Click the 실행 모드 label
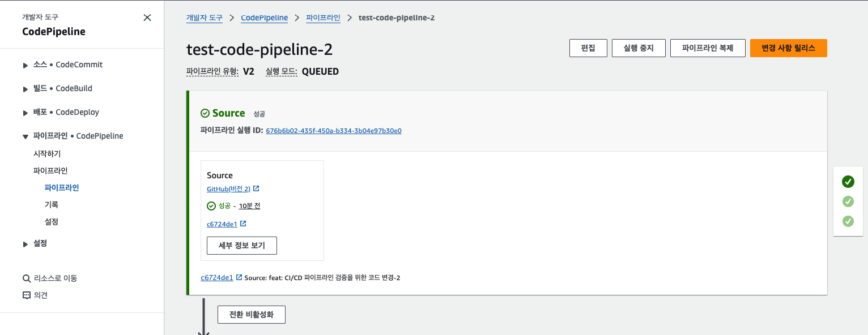This screenshot has height=335, width=868. 281,72
